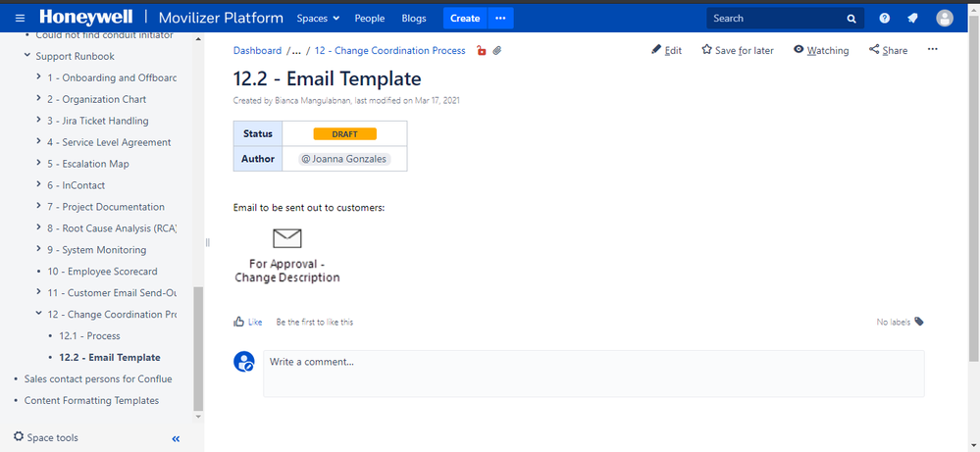Expand 9 - System Monitoring node
Screen dimensions: 980x452
(39, 250)
